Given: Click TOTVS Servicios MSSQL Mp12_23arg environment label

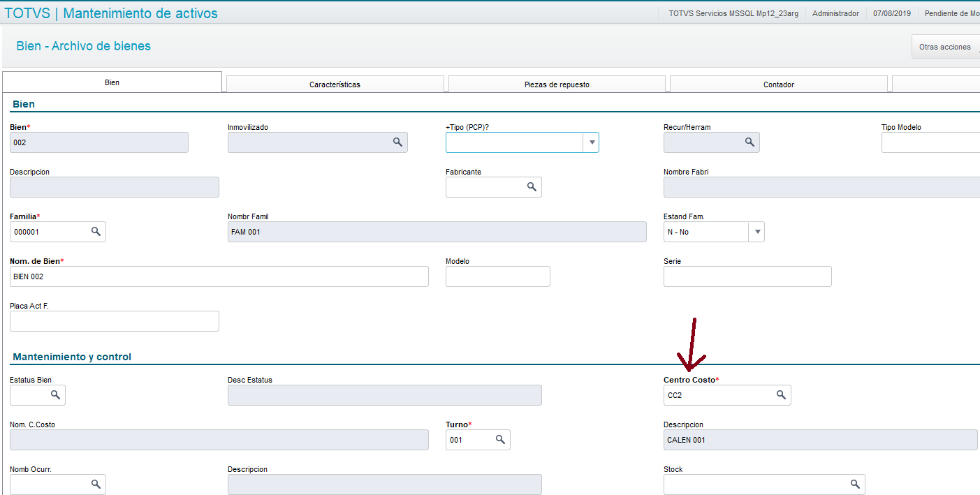Looking at the screenshot, I should (x=733, y=13).
